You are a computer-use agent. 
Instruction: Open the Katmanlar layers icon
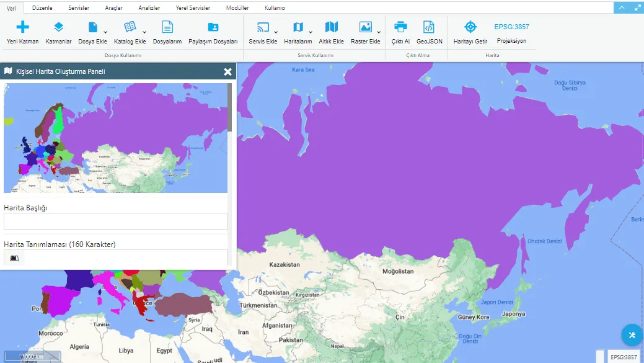pyautogui.click(x=58, y=27)
